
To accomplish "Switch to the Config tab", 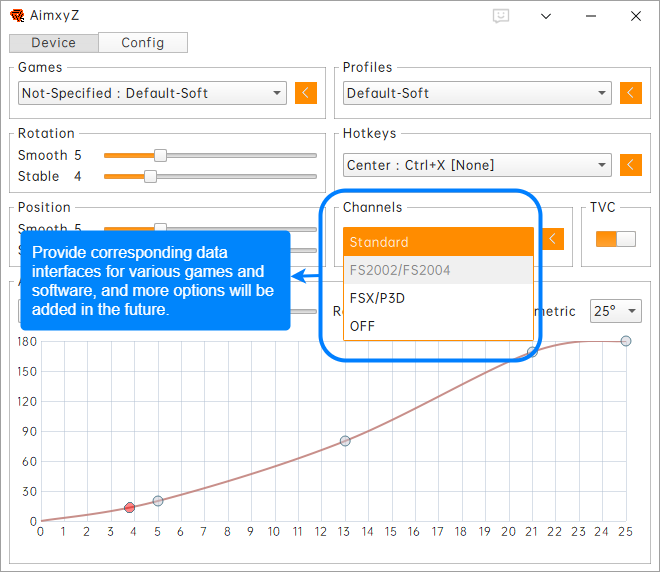I will click(x=143, y=43).
